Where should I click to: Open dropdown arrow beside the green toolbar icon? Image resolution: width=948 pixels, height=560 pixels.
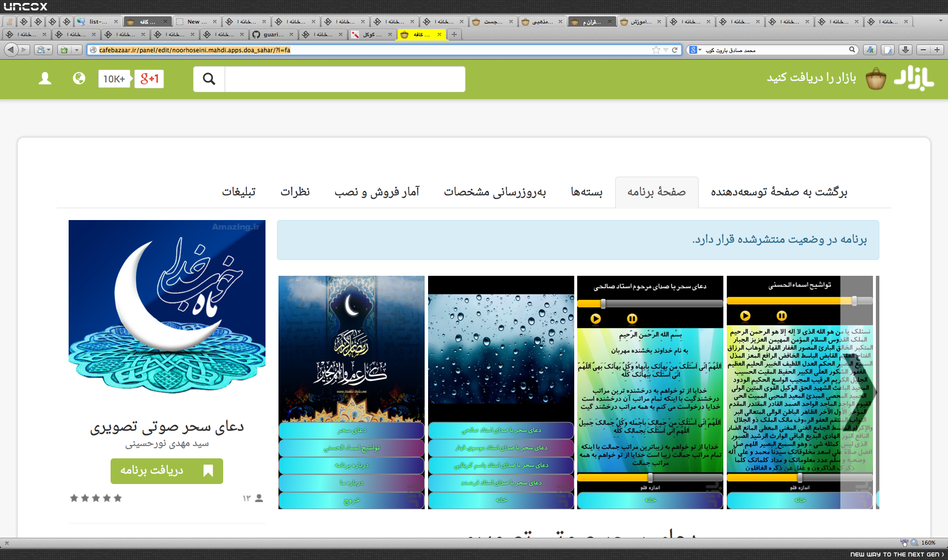point(77,50)
